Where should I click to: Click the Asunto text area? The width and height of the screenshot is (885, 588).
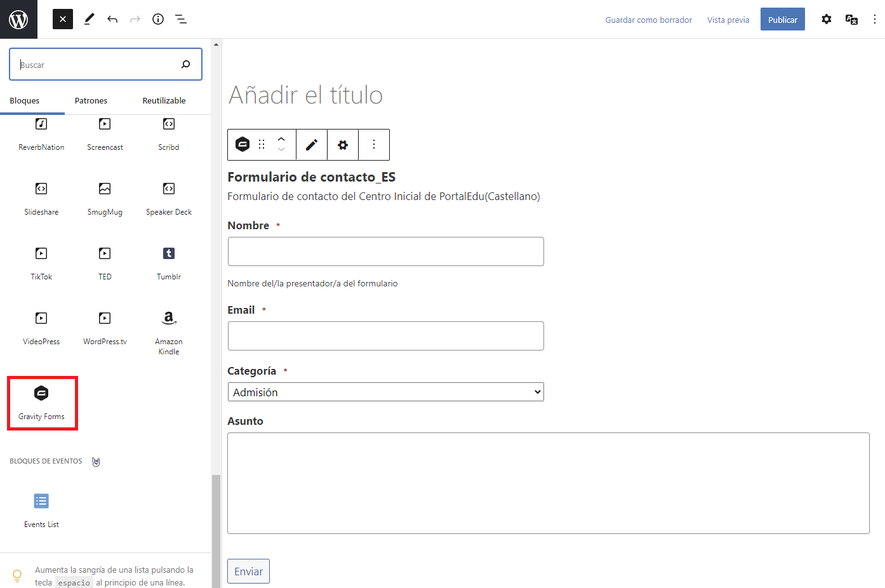coord(549,483)
